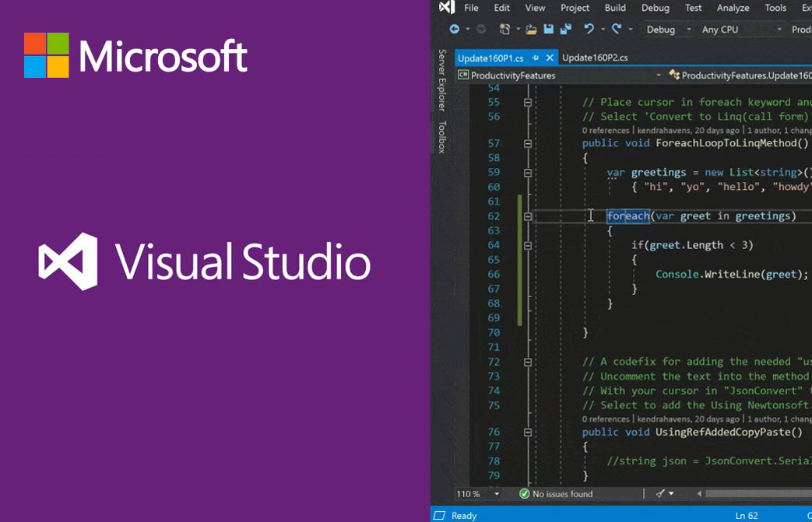Click the No issues found indicator

tap(556, 494)
